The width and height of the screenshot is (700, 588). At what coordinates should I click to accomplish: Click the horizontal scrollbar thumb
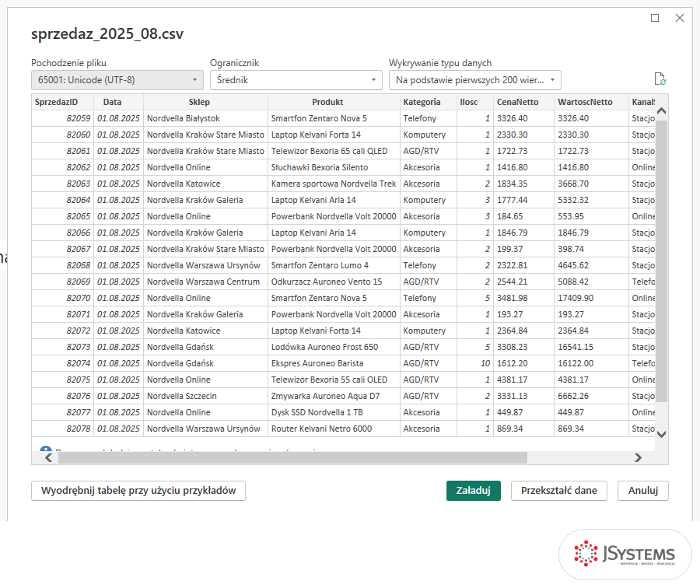pyautogui.click(x=292, y=457)
